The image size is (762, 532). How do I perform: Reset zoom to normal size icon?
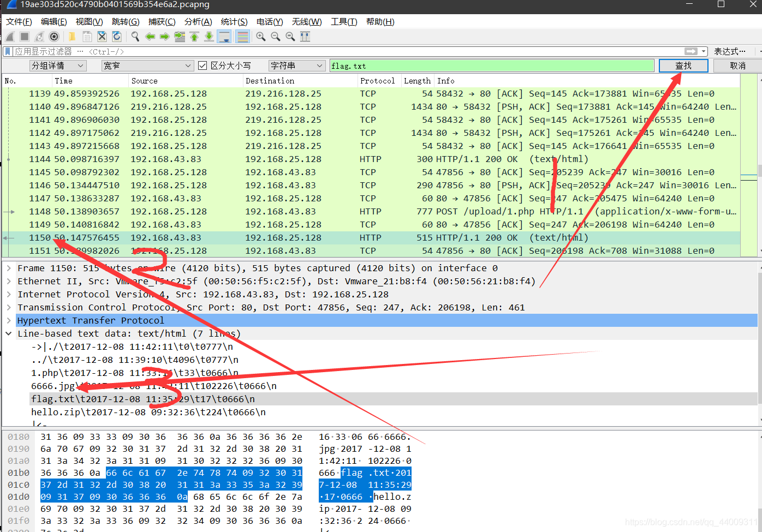[x=290, y=37]
